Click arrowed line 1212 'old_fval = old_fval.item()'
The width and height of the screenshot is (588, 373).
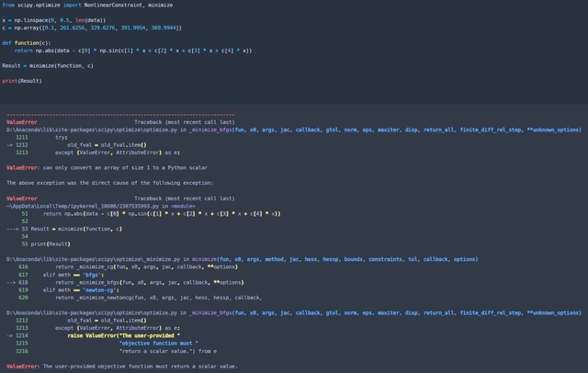(x=76, y=145)
